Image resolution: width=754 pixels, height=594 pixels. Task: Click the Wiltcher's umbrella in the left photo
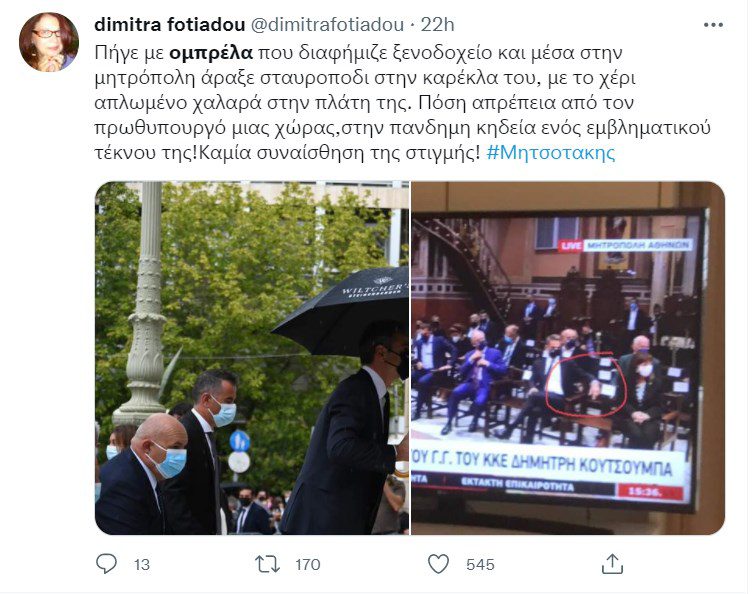342,310
